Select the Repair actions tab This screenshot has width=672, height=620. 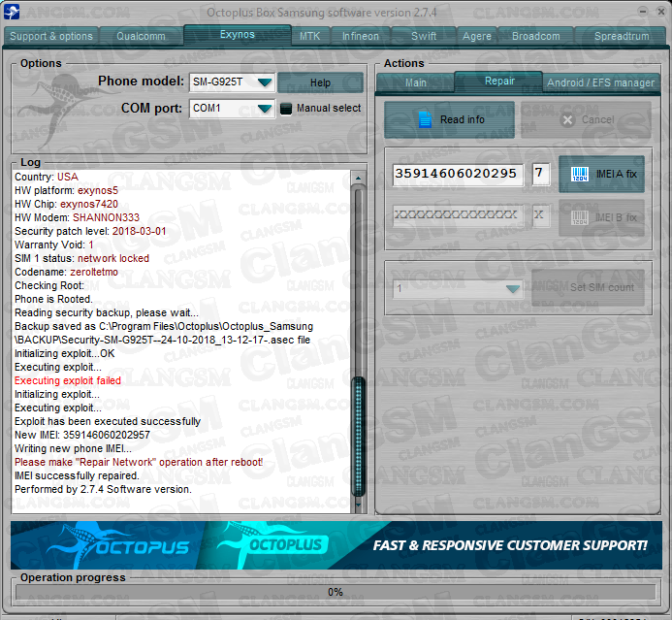click(499, 82)
